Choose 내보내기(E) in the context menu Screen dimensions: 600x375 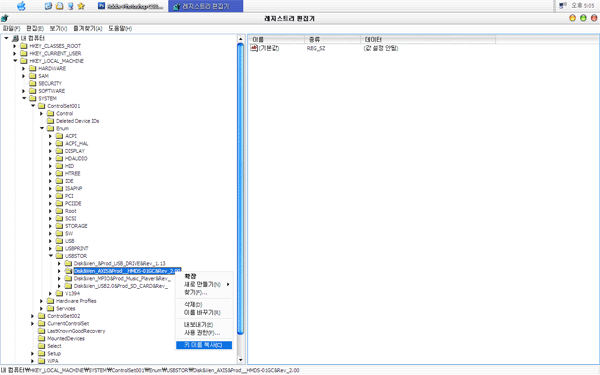[204, 325]
